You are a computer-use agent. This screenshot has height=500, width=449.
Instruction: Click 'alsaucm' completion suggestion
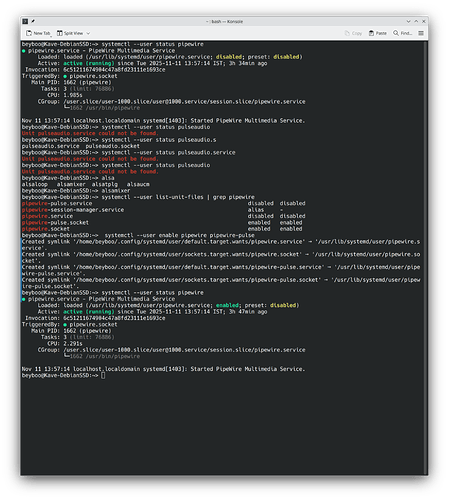click(x=138, y=184)
